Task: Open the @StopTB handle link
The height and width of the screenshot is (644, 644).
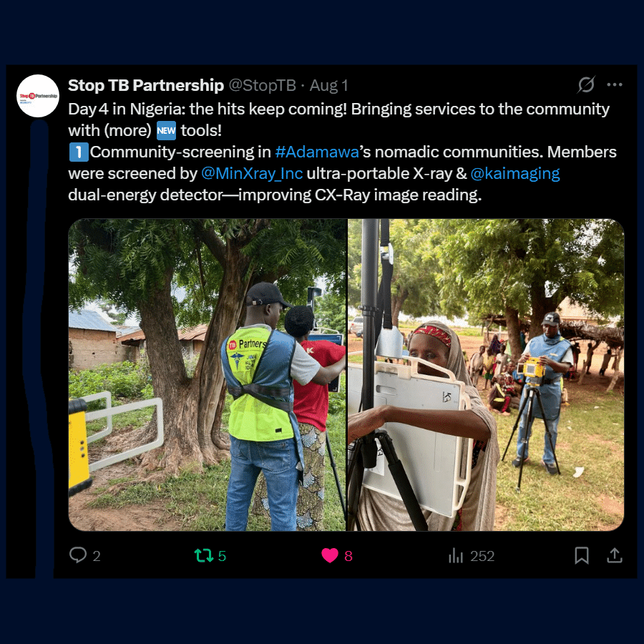Action: point(262,86)
